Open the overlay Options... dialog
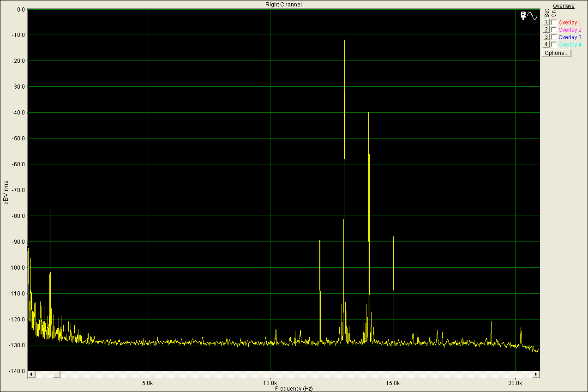 [557, 53]
